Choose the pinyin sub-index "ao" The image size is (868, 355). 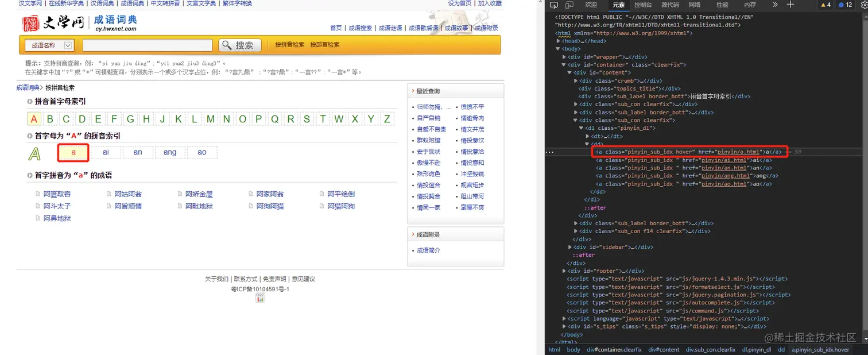(x=202, y=152)
